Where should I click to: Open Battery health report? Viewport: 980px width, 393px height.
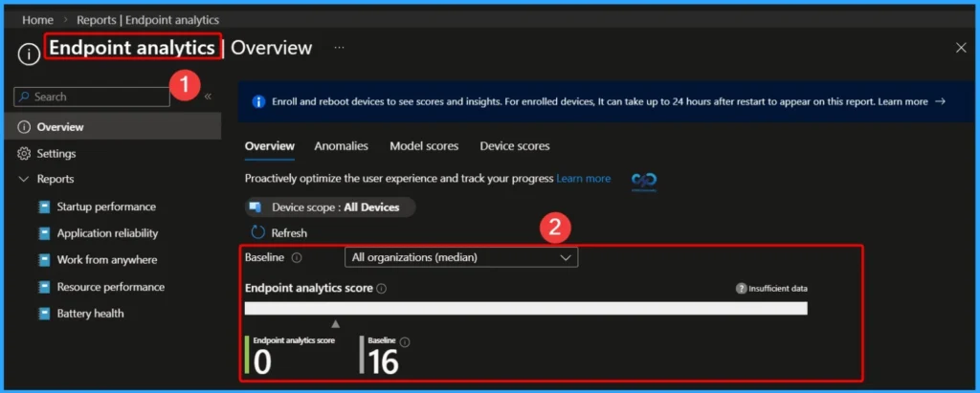90,314
